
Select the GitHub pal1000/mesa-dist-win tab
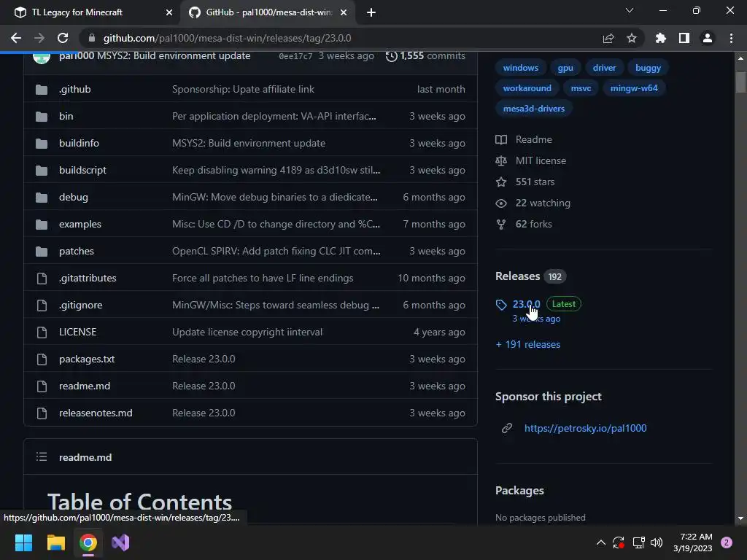click(x=269, y=12)
